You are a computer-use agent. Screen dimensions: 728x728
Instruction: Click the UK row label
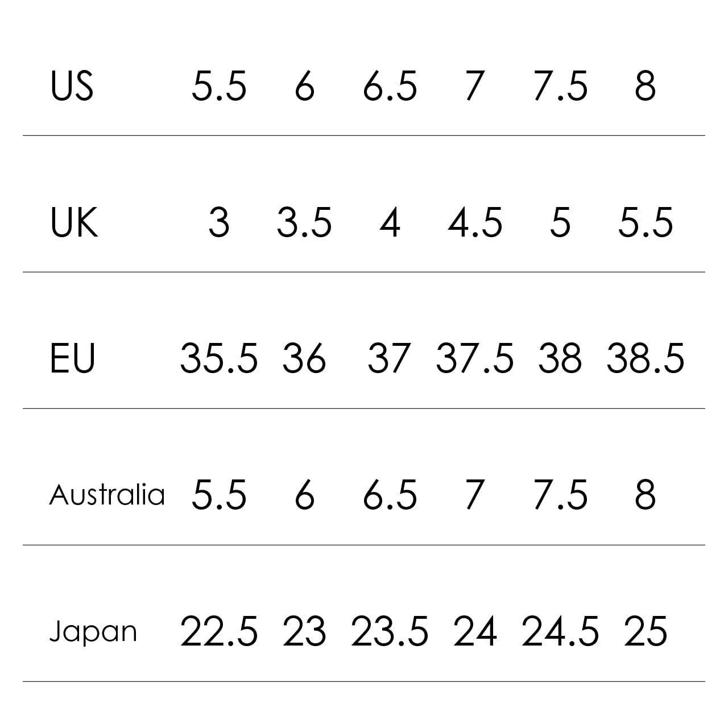tap(74, 222)
